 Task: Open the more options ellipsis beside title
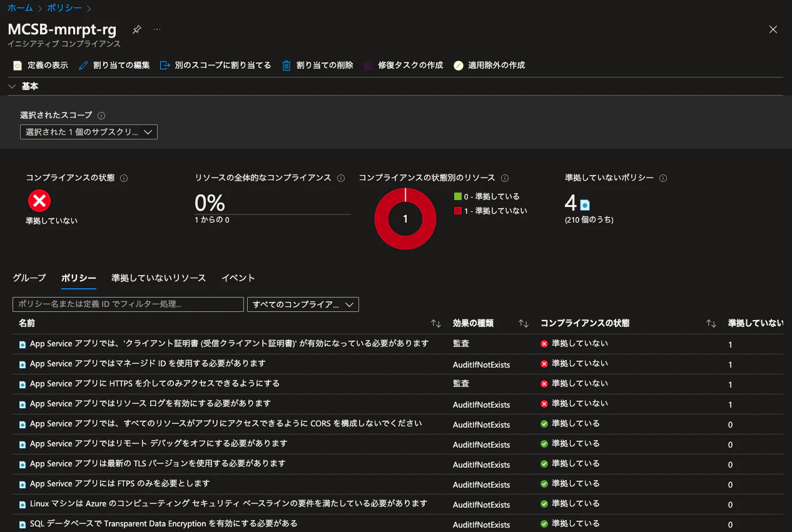157,29
